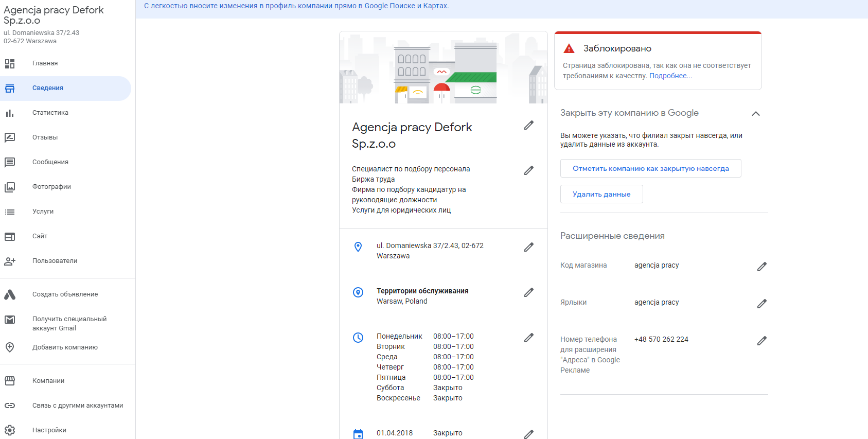Click Отметить компанию как закрытую навсегда button
This screenshot has height=439, width=868.
click(651, 168)
